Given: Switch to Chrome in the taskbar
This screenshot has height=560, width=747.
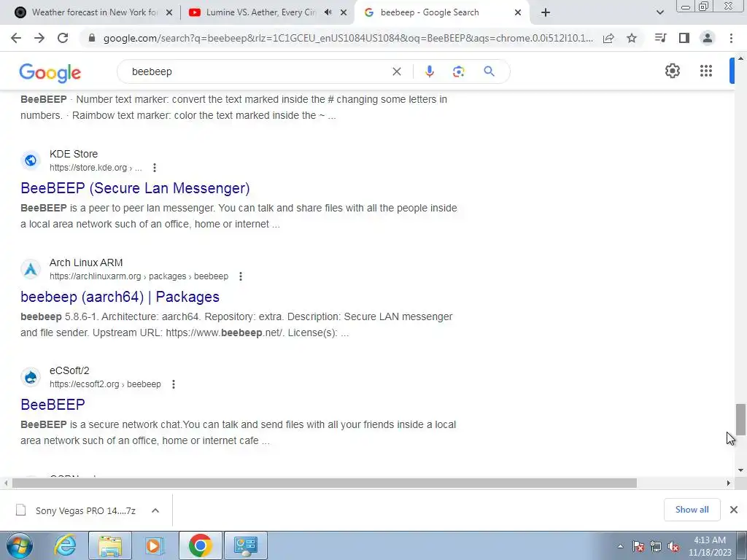Looking at the screenshot, I should tap(200, 545).
